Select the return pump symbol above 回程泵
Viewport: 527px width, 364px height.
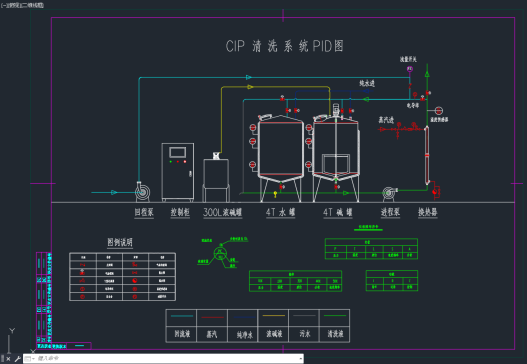coord(142,192)
